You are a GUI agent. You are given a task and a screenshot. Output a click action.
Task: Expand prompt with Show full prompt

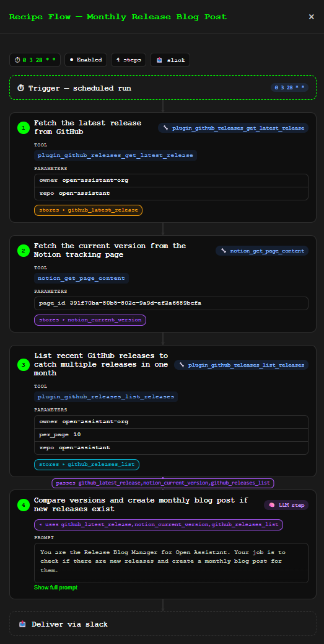click(x=55, y=588)
